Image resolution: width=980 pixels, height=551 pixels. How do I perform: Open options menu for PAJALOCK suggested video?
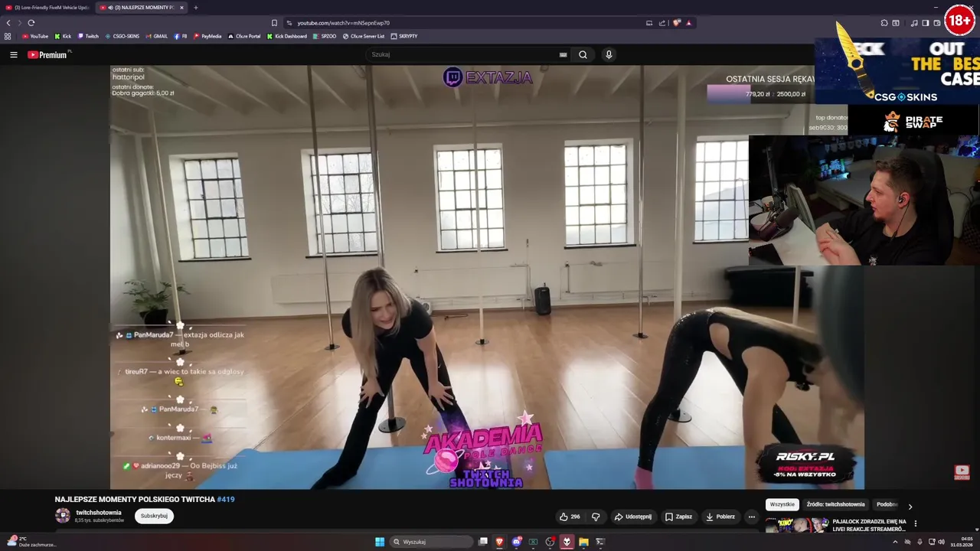pyautogui.click(x=915, y=523)
